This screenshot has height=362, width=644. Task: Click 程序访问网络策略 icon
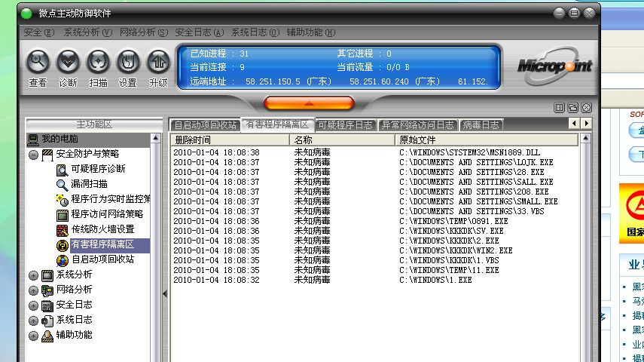(62, 215)
